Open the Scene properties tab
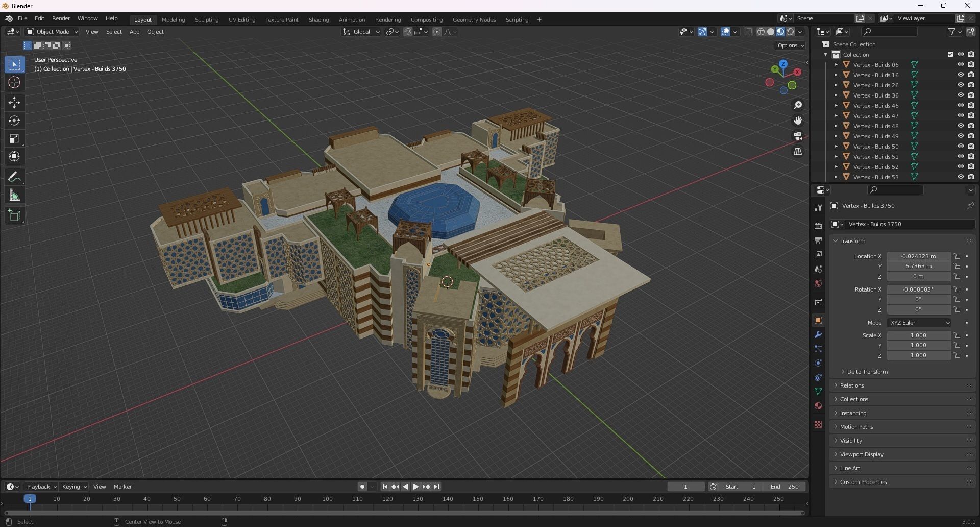Screen dimensions: 980x531 [x=818, y=269]
